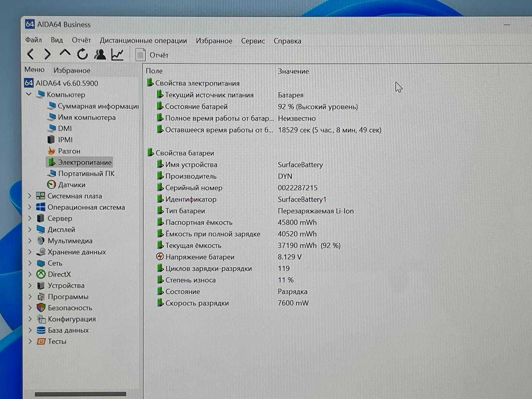Click the sidebar horizontal scrollbar
532x399 pixels.
pos(81,394)
